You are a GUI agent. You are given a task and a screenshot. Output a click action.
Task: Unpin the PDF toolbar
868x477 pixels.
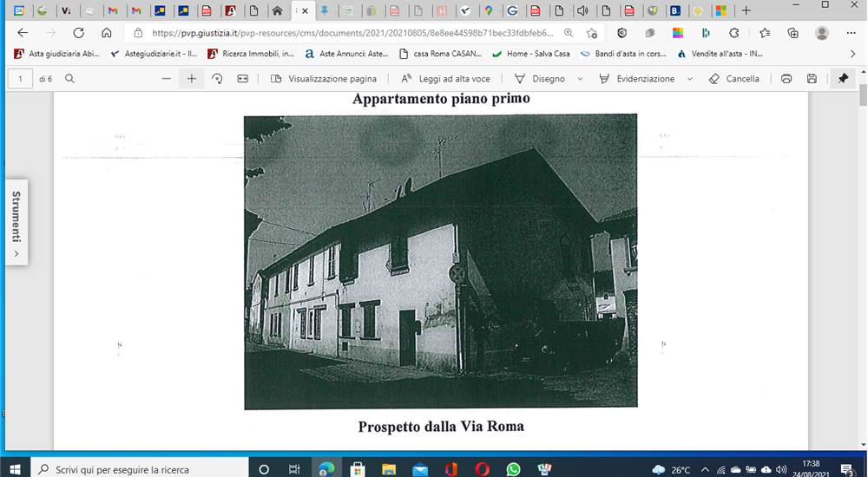(x=843, y=79)
